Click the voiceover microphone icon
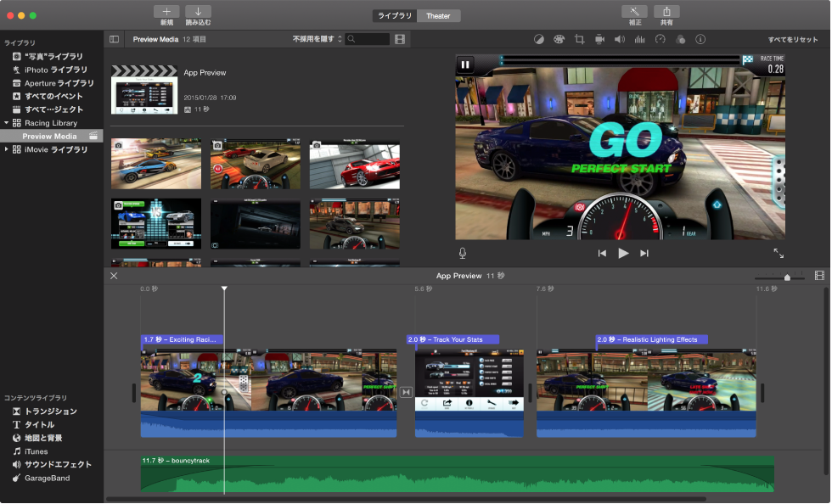 tap(463, 253)
